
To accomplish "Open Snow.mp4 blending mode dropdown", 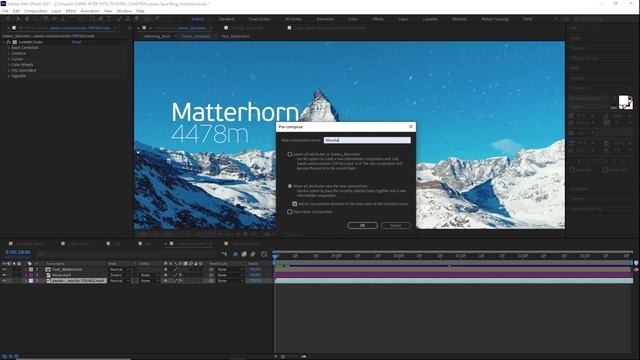I will click(x=119, y=275).
